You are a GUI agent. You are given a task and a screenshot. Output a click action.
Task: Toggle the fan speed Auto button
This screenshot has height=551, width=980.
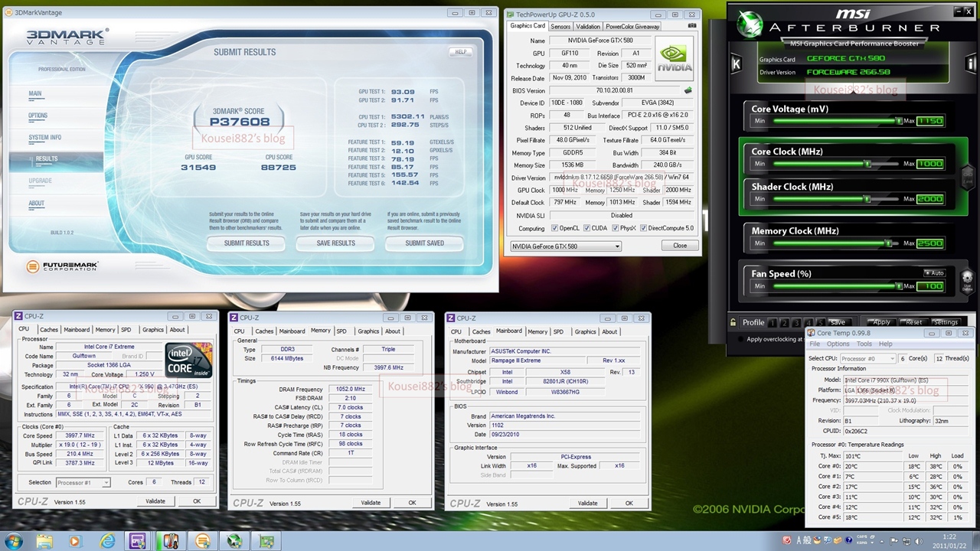pyautogui.click(x=934, y=273)
